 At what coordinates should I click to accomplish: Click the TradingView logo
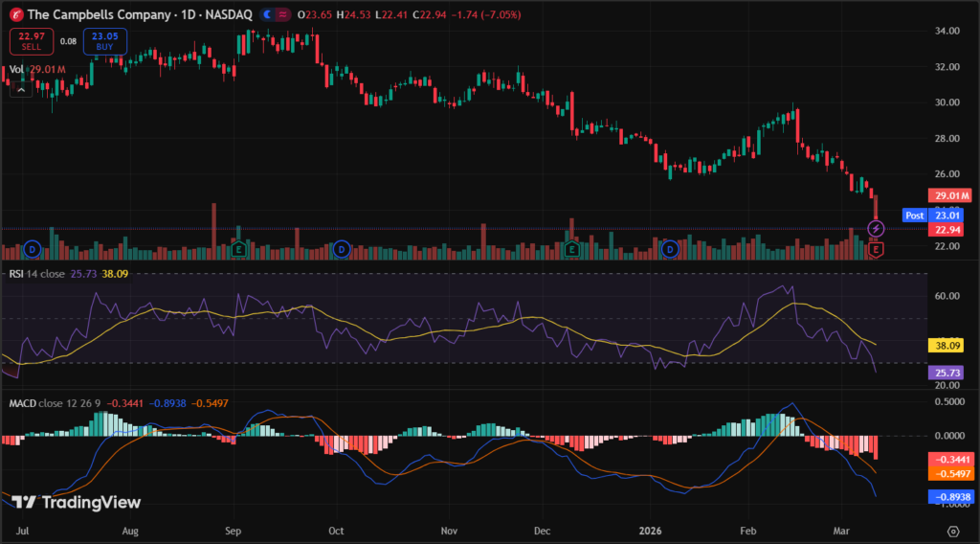76,503
